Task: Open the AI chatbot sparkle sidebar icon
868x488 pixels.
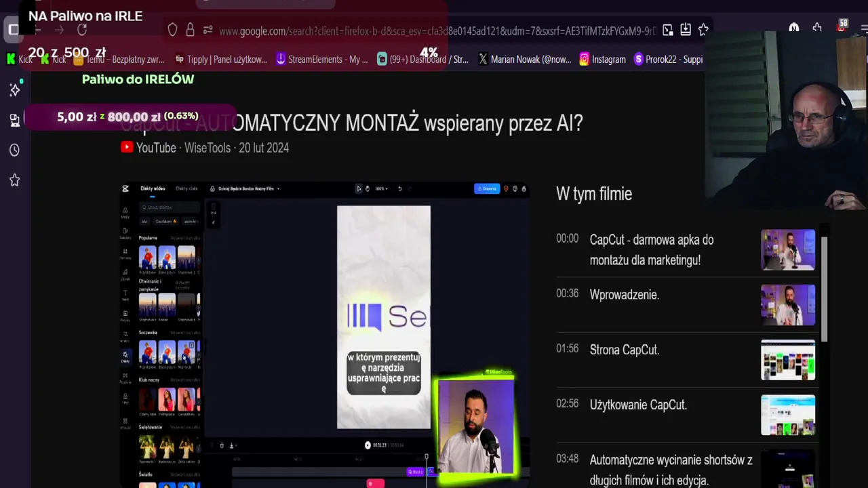Action: coord(15,89)
